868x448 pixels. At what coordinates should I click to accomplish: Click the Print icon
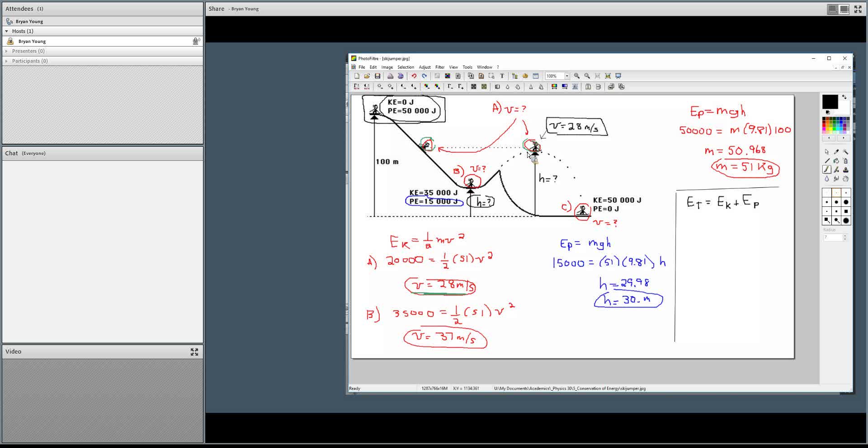(x=390, y=76)
